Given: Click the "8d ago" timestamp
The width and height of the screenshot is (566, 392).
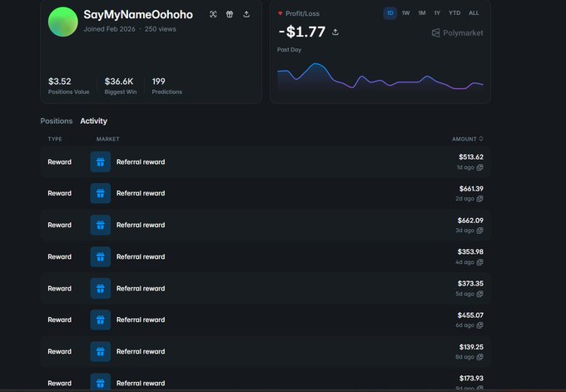Looking at the screenshot, I should (464, 357).
